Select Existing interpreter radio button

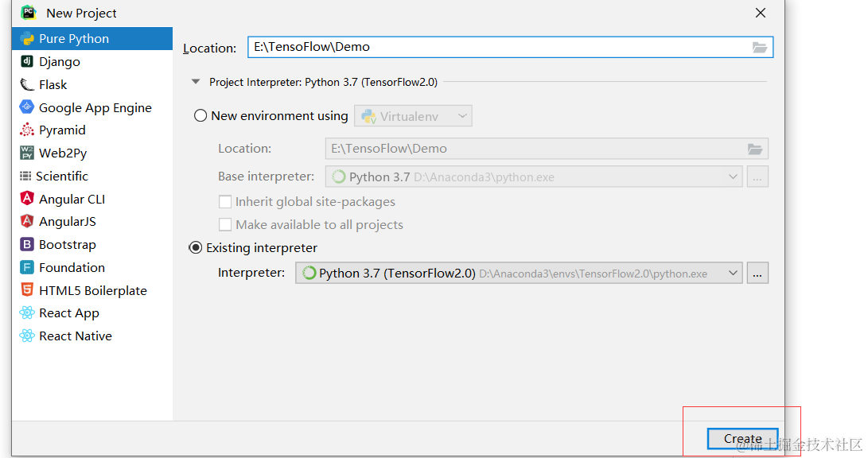coord(196,248)
